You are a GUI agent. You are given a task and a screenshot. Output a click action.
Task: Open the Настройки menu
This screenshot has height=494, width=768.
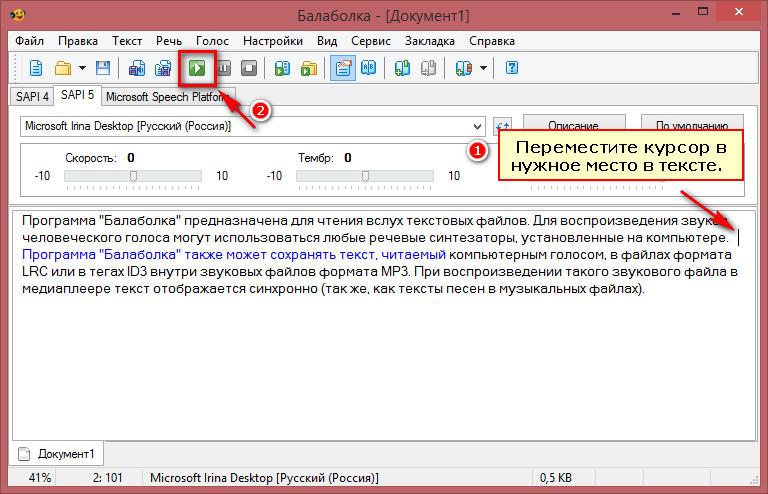tap(273, 41)
